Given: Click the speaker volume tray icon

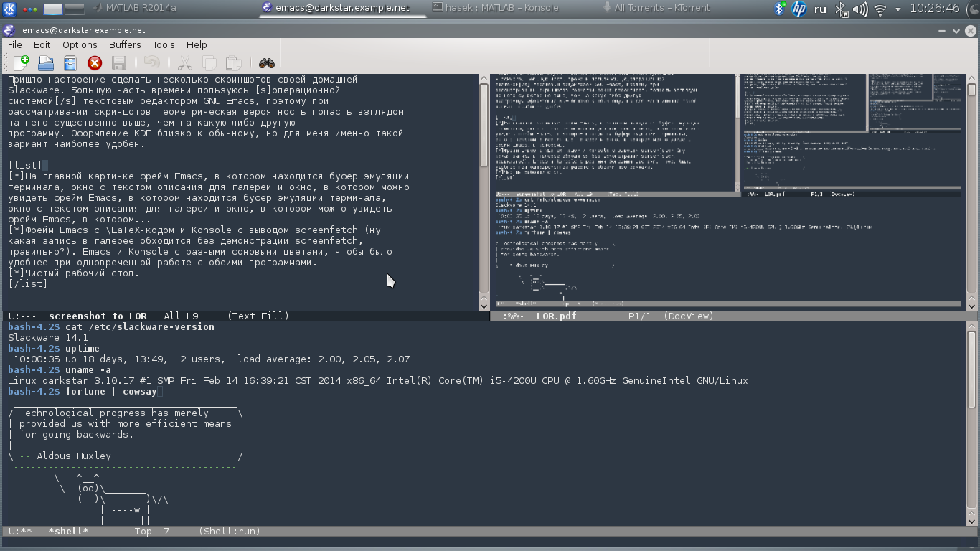Looking at the screenshot, I should [859, 9].
